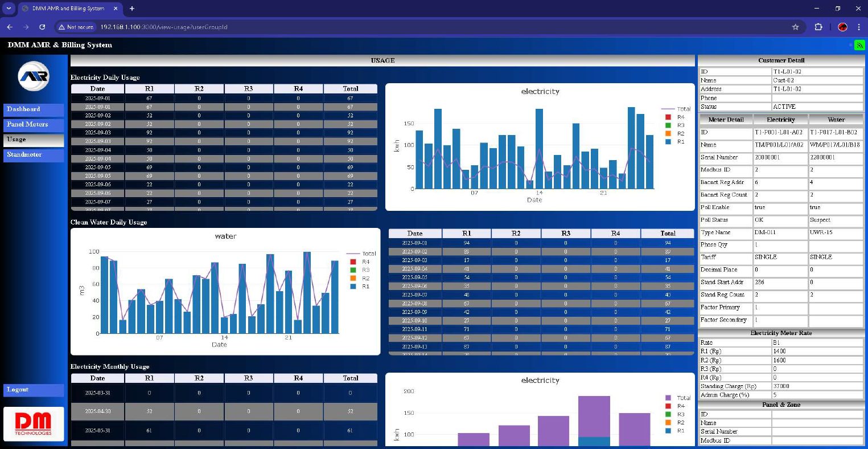
Task: Click the Standing Charge value 37000
Action: pyautogui.click(x=817, y=386)
